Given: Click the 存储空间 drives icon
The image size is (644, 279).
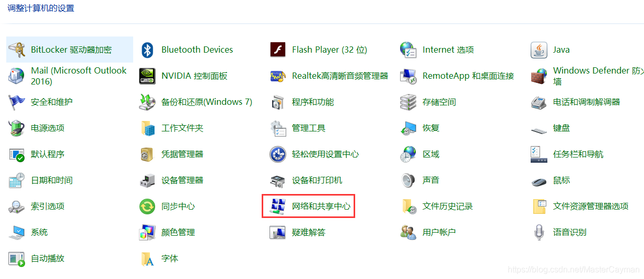Looking at the screenshot, I should point(408,102).
